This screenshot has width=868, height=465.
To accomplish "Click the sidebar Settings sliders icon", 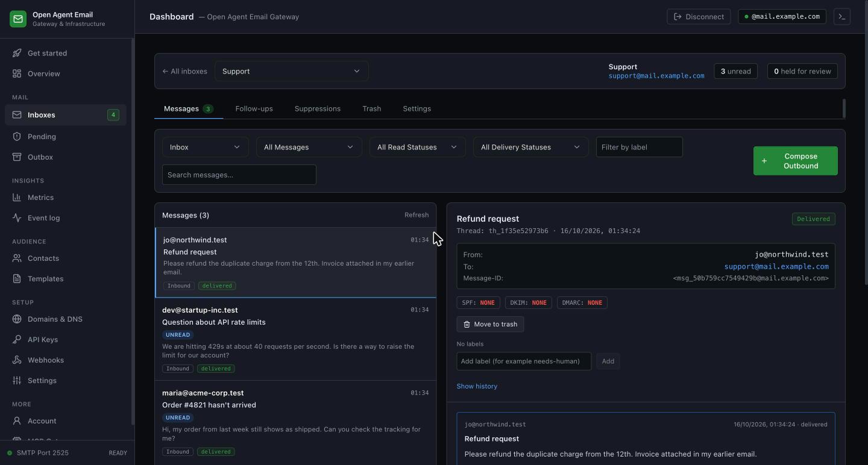I will click(x=17, y=381).
